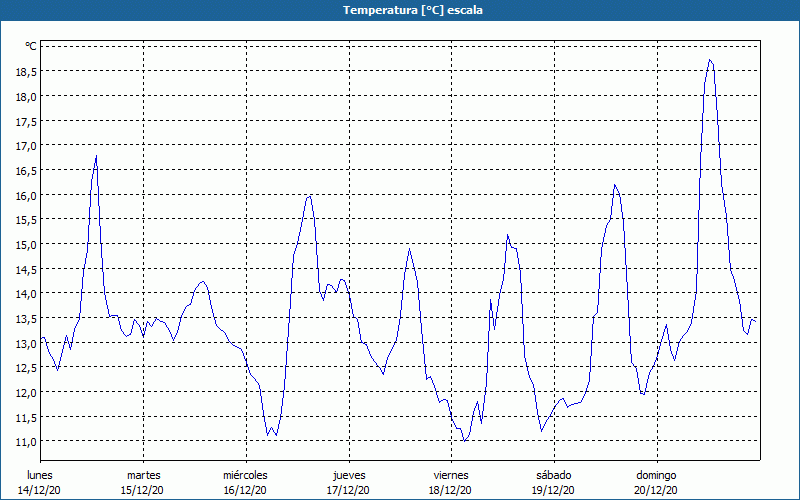Click the 15/12/20 date label

click(x=142, y=490)
